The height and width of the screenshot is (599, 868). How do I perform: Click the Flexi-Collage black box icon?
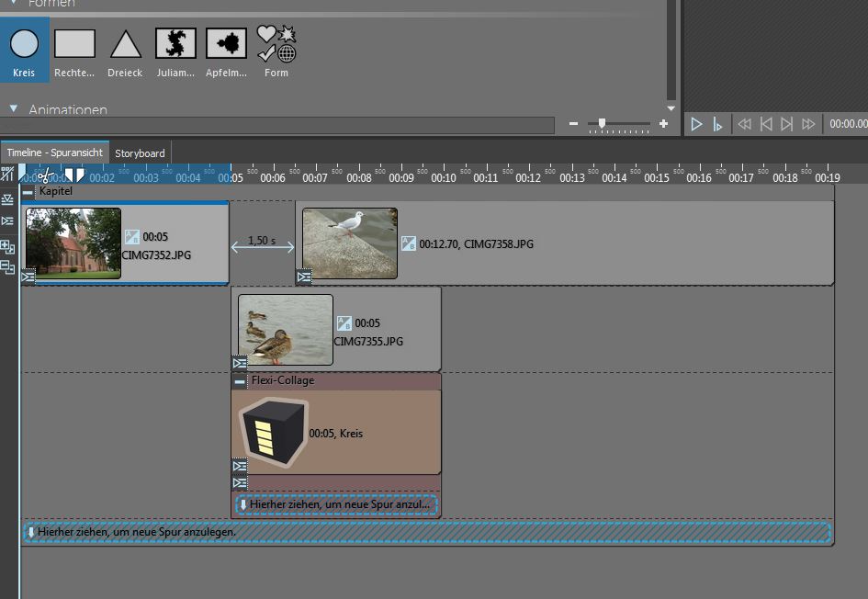point(272,429)
